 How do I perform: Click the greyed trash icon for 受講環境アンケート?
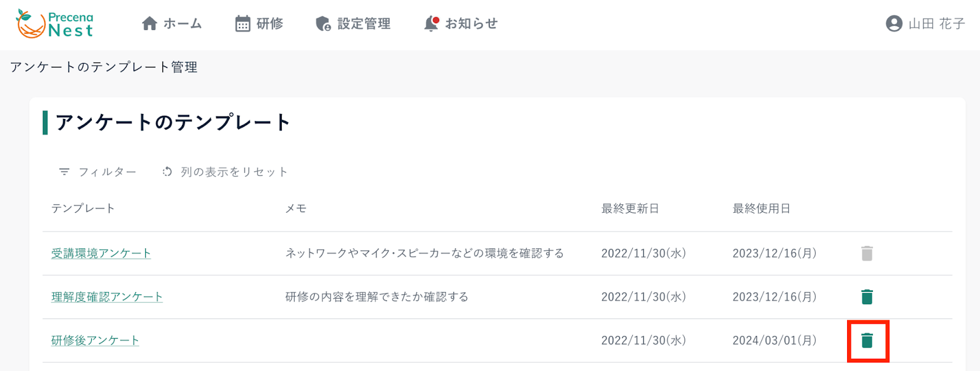pos(867,253)
